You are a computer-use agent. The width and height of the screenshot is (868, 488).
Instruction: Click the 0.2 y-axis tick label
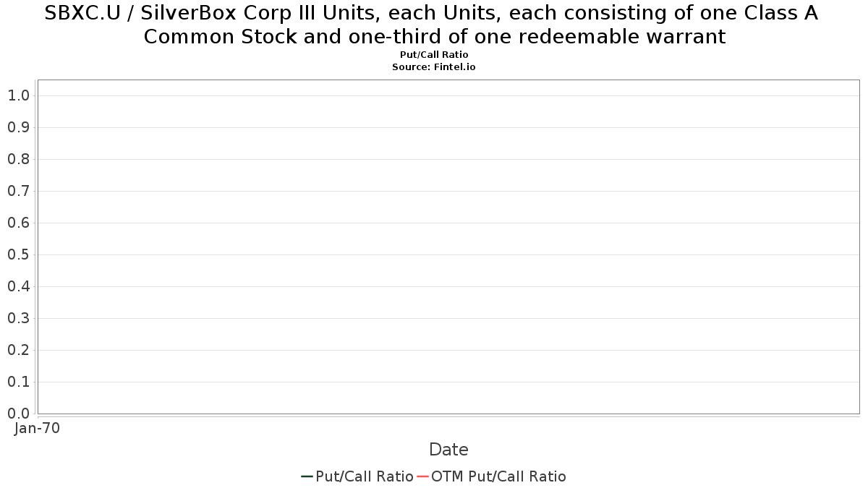17,350
